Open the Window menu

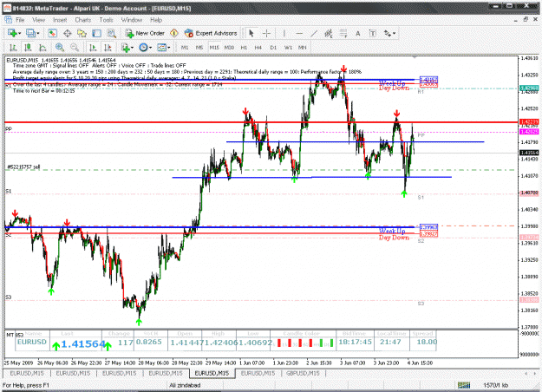tap(131, 20)
